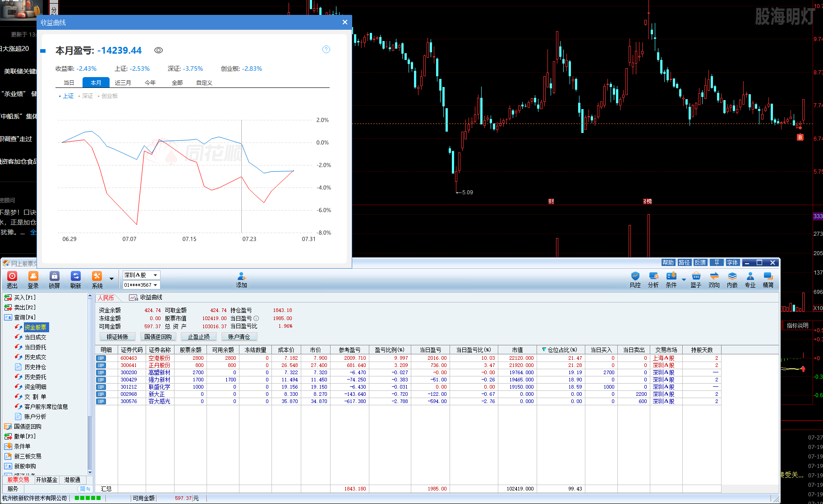Select the 近三月 period tab
Screen dimensions: 823x504
123,82
